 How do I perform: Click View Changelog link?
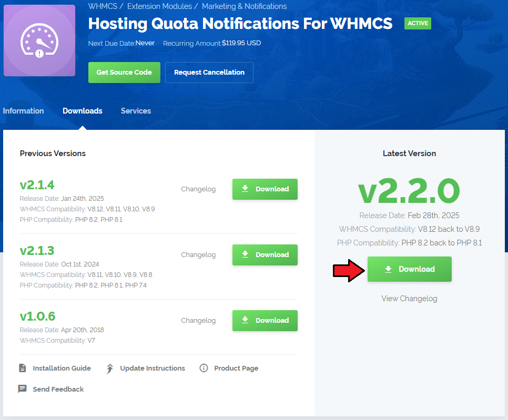point(409,299)
